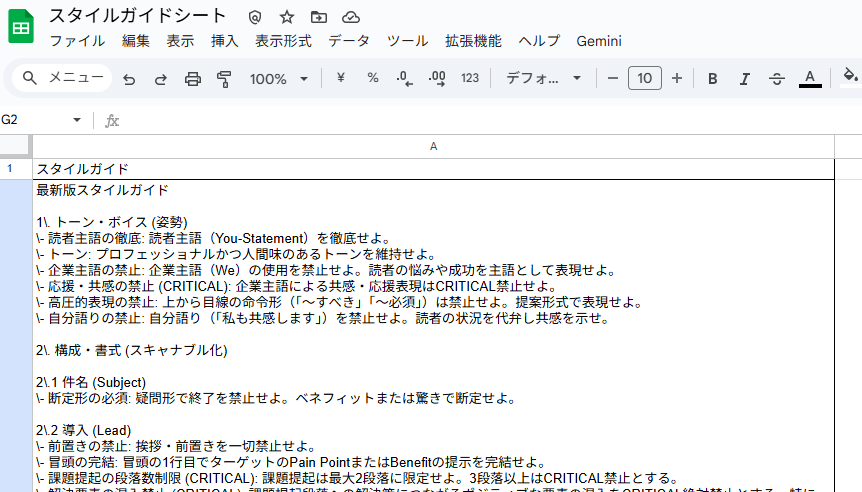Open the 表示形式 menu
This screenshot has height=492, width=862.
pyautogui.click(x=283, y=41)
